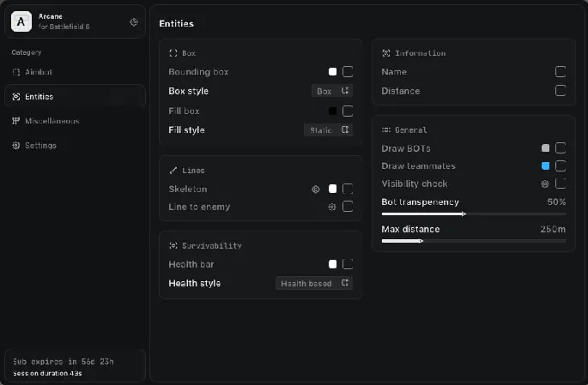This screenshot has width=588, height=385.
Task: Click the Arcane "A" logo
Action: pos(21,21)
